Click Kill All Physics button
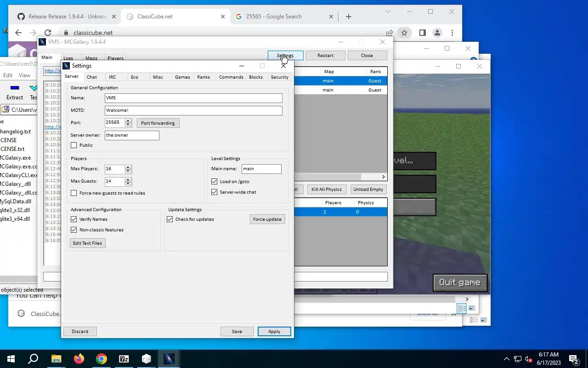The height and width of the screenshot is (368, 588). click(327, 190)
